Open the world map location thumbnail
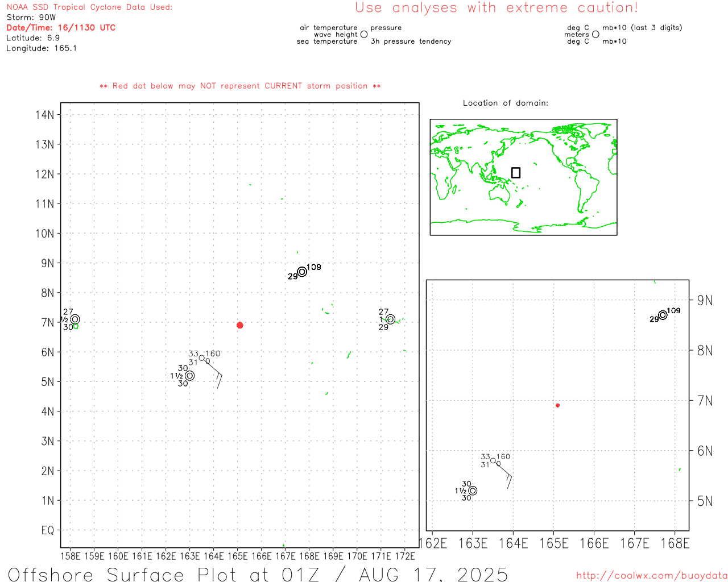The width and height of the screenshot is (728, 582). pyautogui.click(x=523, y=177)
